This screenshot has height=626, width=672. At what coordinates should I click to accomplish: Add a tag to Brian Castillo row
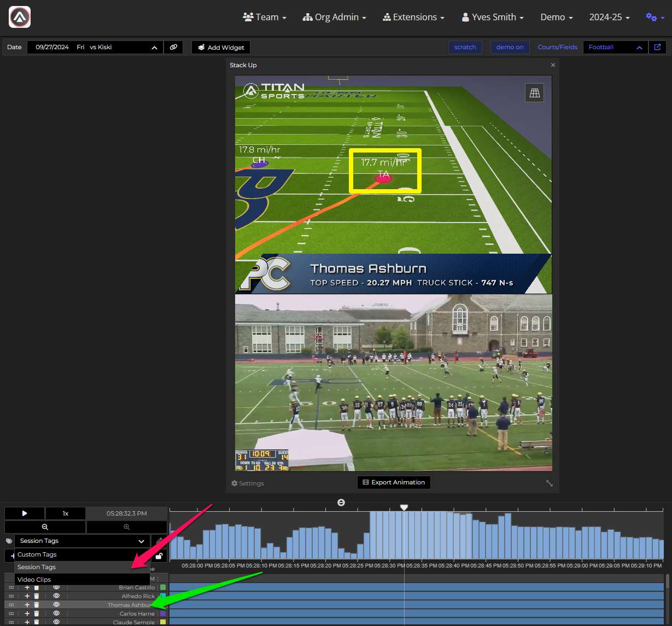pos(27,587)
